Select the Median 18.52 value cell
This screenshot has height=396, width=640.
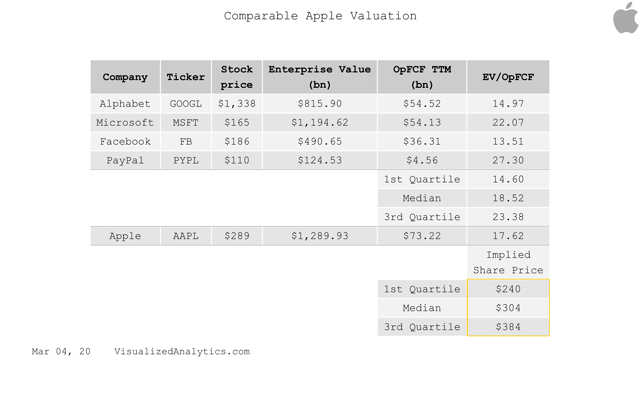coord(508,198)
